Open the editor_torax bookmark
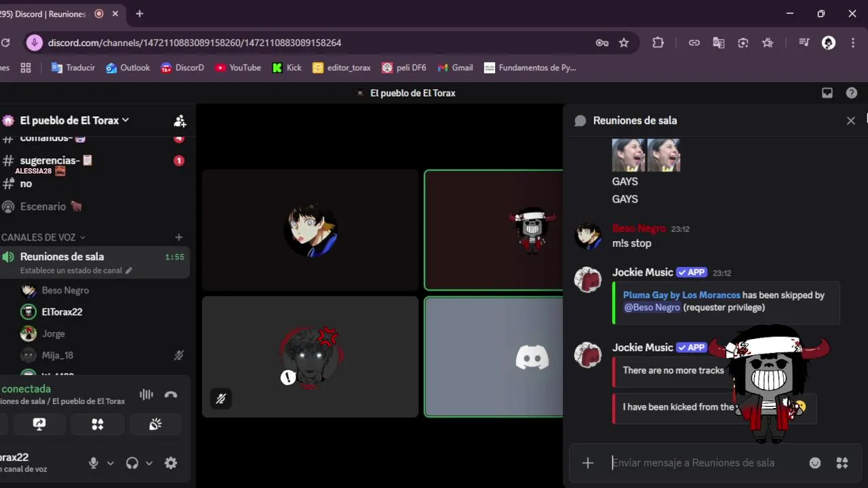 [342, 68]
